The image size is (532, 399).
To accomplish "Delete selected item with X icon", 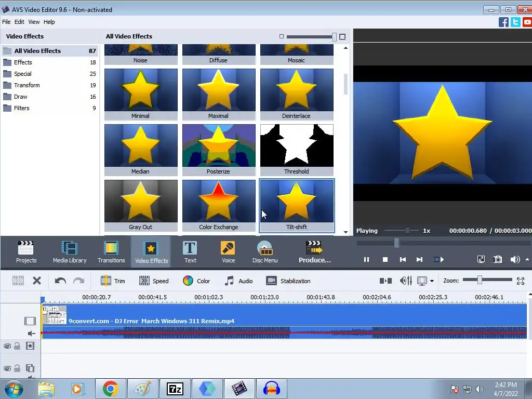I will (37, 281).
